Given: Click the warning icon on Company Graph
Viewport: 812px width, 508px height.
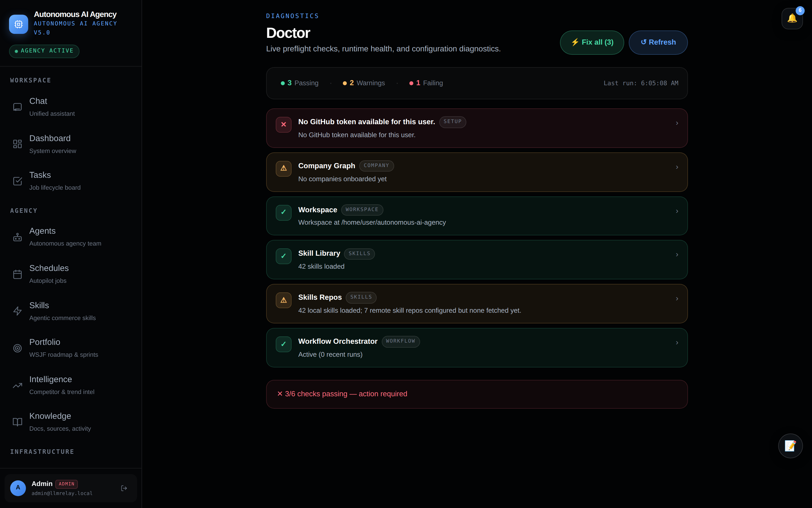Looking at the screenshot, I should (x=284, y=169).
